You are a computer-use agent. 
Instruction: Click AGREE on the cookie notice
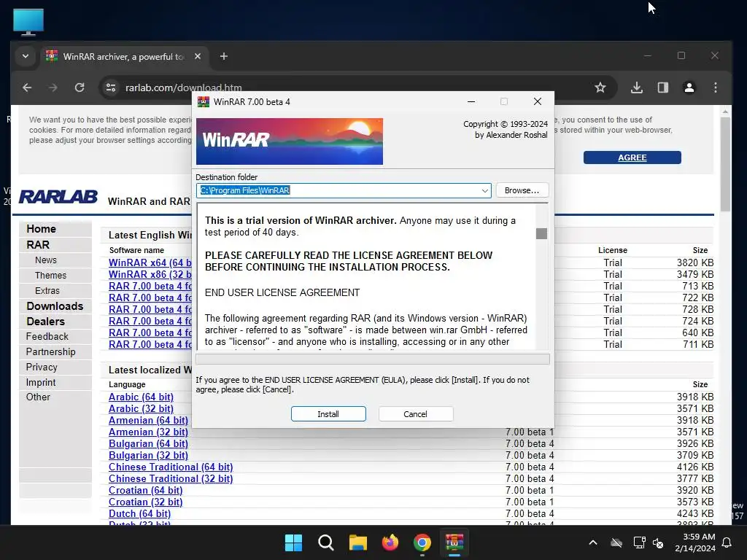tap(632, 157)
